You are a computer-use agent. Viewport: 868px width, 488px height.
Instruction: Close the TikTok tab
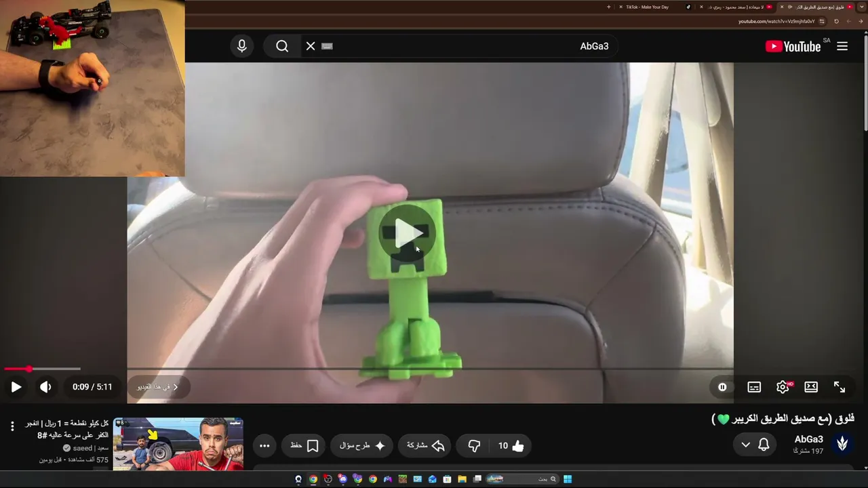620,7
